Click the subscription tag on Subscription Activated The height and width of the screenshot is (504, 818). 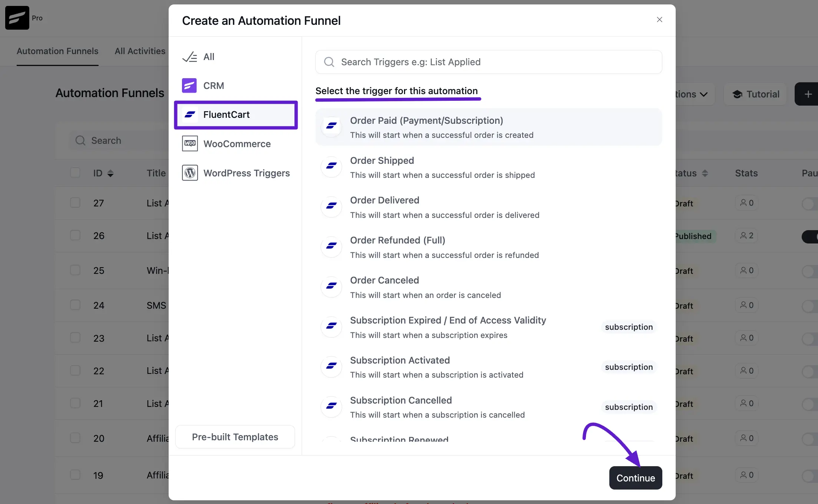point(629,367)
